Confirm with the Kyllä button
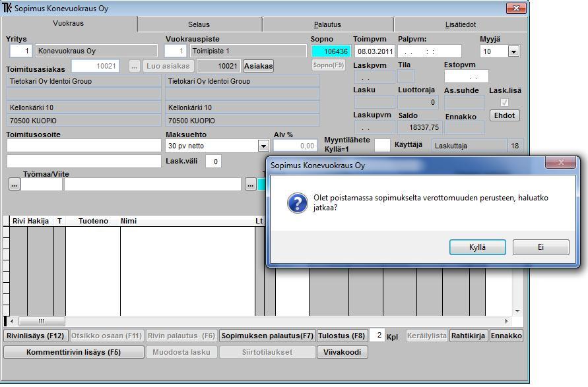Image resolution: width=588 pixels, height=387 pixels. pyautogui.click(x=477, y=247)
